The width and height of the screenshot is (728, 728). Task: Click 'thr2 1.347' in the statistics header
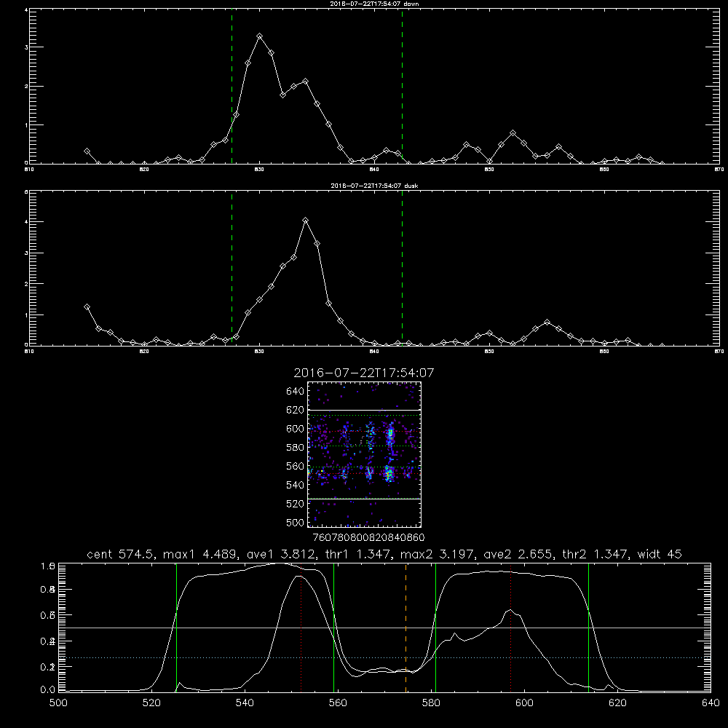[x=596, y=554]
